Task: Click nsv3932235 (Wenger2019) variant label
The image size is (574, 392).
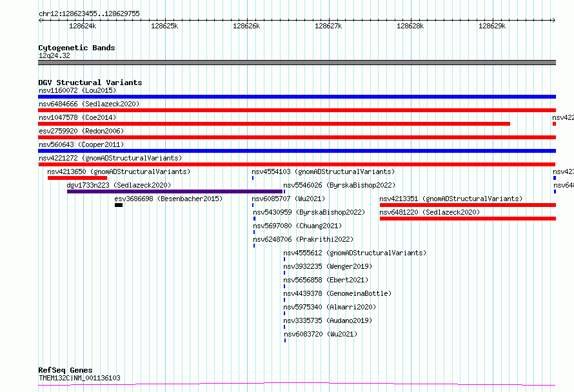Action: [328, 266]
